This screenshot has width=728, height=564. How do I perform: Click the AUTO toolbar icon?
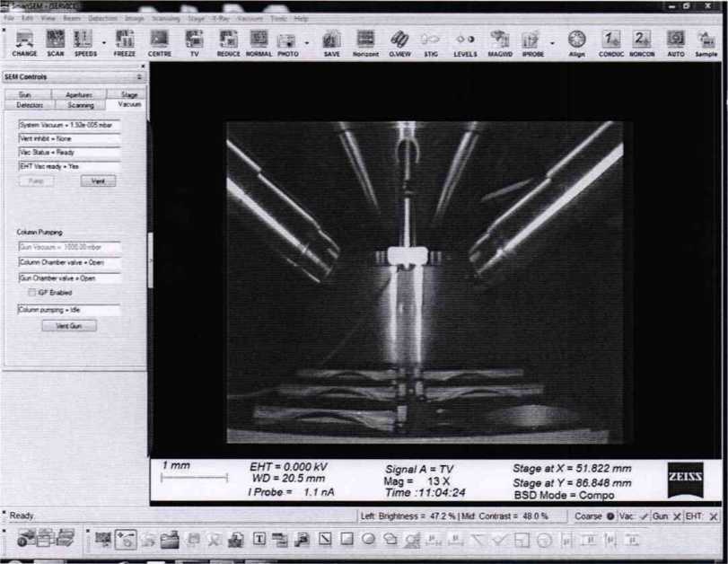point(676,40)
